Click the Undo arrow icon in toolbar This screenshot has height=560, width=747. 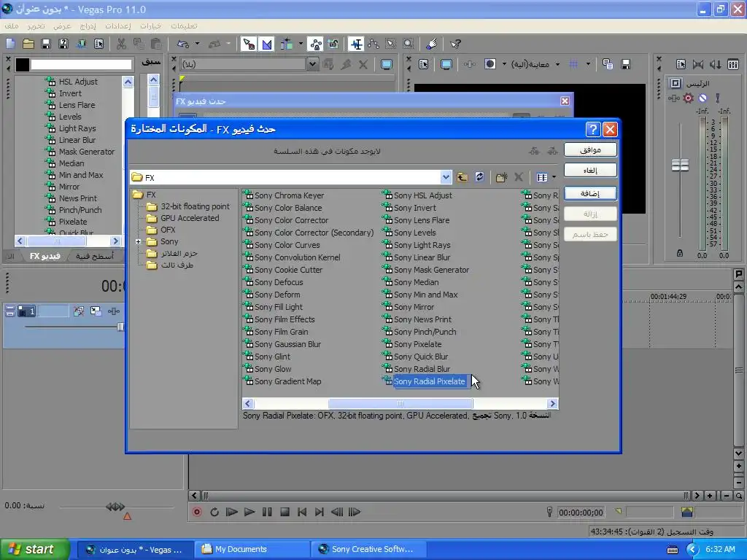[x=183, y=44]
